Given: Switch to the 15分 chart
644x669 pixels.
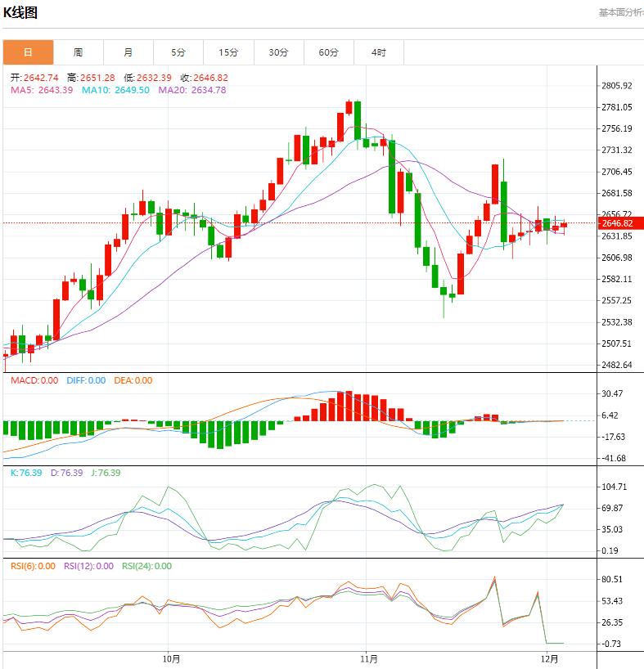Looking at the screenshot, I should [x=230, y=51].
